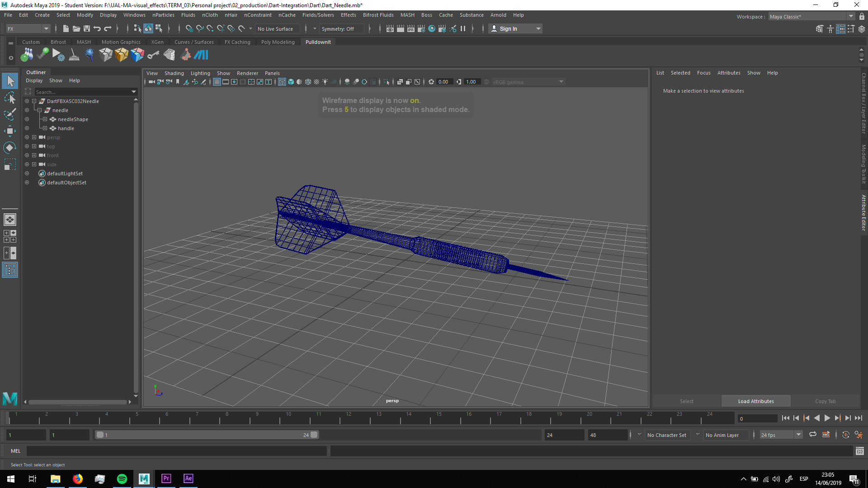Click inside the MEL command input field
The image size is (868, 488).
176,451
